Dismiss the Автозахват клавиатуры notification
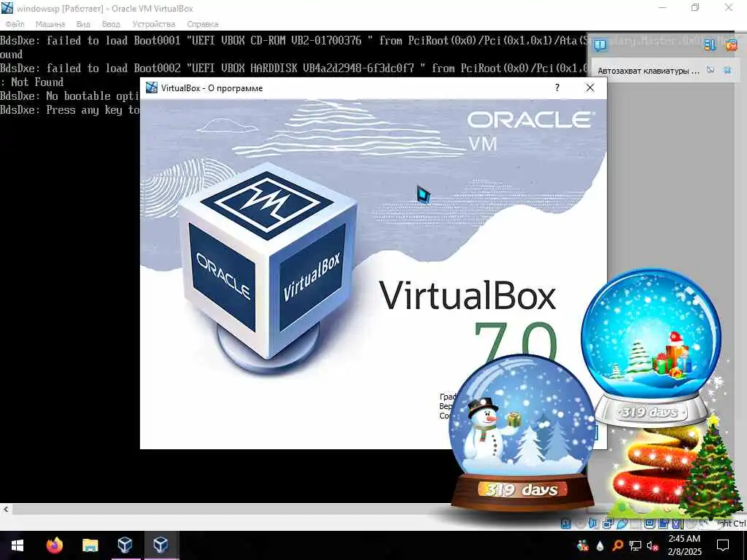 [727, 69]
